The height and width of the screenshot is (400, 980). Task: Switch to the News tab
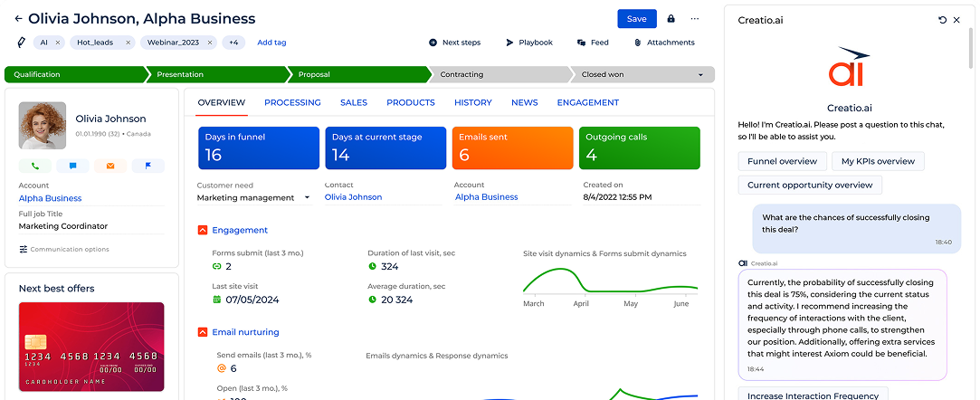[x=524, y=102]
